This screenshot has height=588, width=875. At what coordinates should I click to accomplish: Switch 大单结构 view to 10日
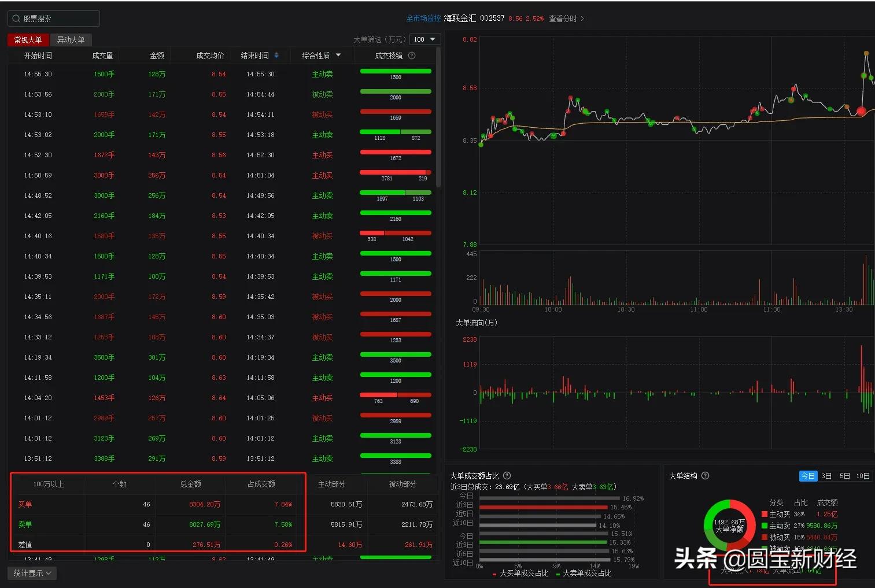tap(862, 476)
